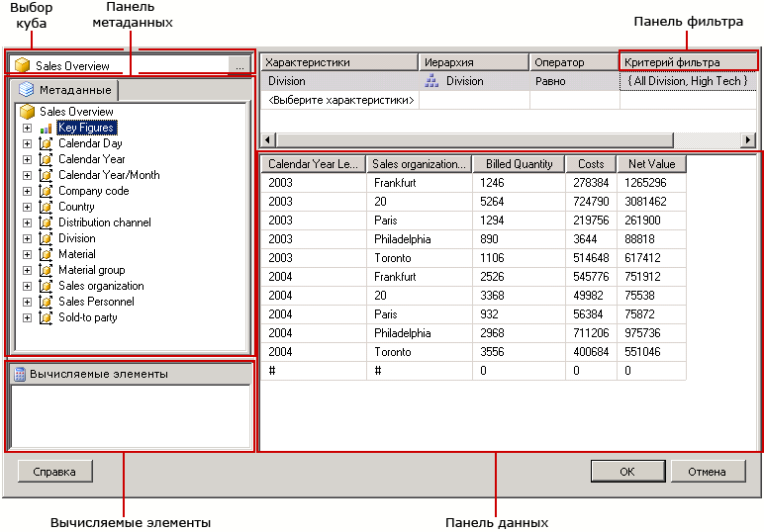This screenshot has width=764, height=532.
Task: Click the Calendar Day dimension icon
Action: [x=46, y=143]
